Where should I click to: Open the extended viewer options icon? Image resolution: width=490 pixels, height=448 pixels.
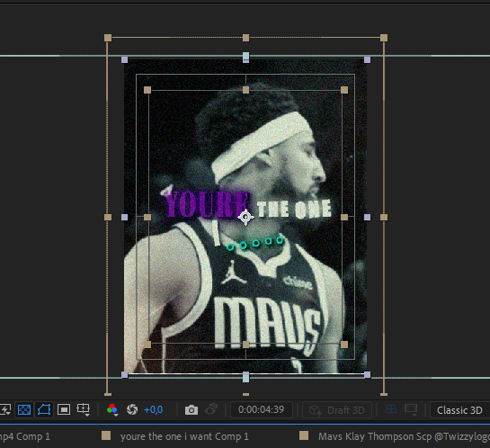(411, 409)
